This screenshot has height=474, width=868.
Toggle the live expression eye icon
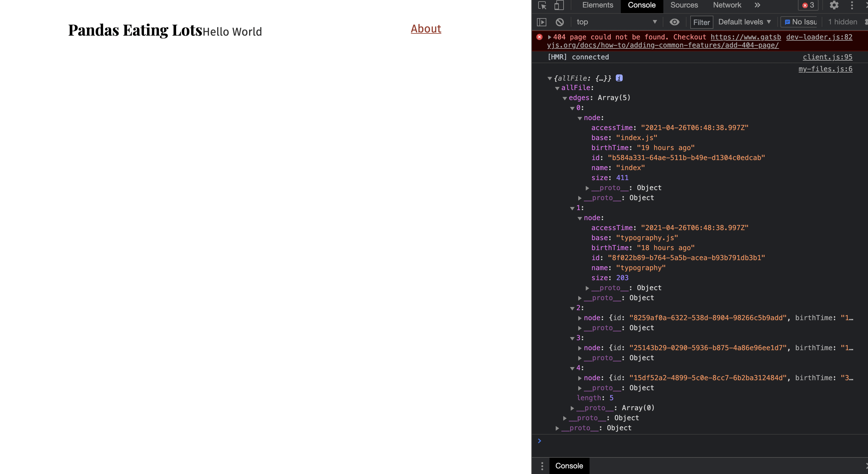pos(674,22)
